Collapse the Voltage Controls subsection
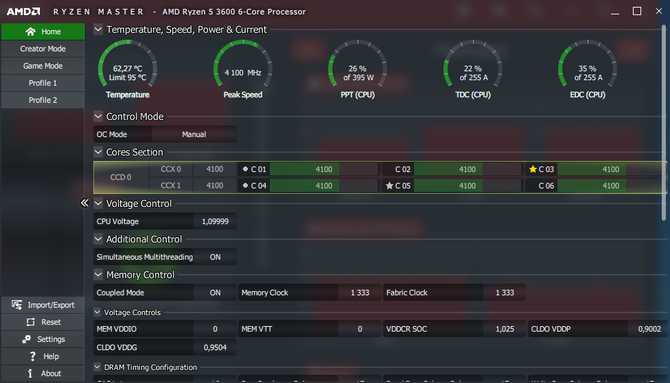The image size is (670, 383). point(97,312)
